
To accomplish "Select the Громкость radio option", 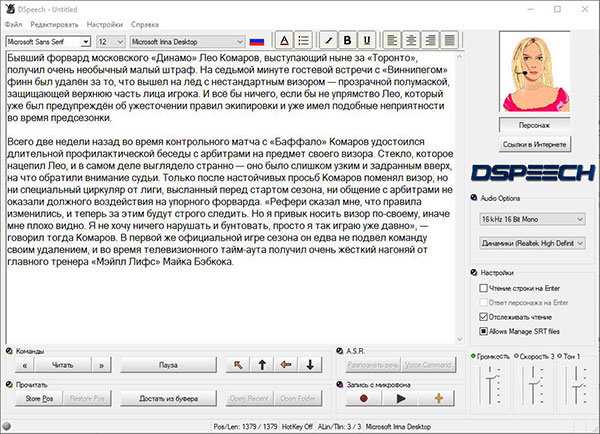I will pos(473,356).
